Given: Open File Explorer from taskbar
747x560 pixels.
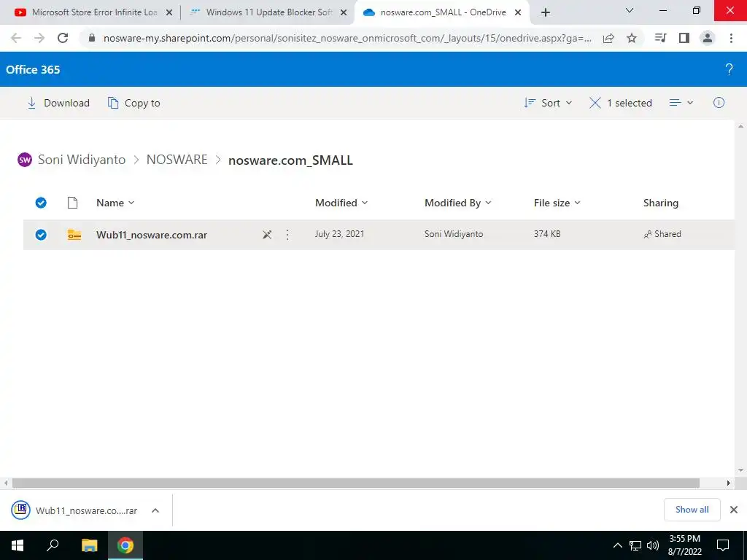Looking at the screenshot, I should [89, 545].
